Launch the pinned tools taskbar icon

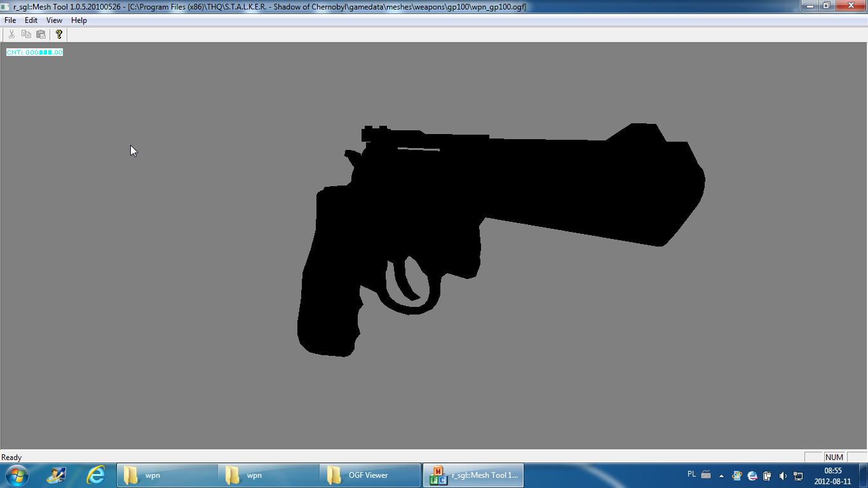click(56, 475)
